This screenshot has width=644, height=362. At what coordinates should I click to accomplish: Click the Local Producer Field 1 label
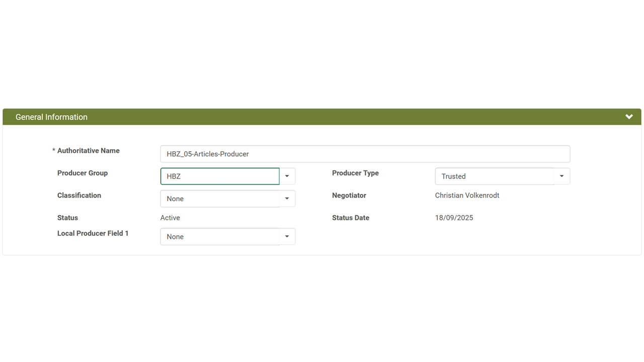pos(93,233)
